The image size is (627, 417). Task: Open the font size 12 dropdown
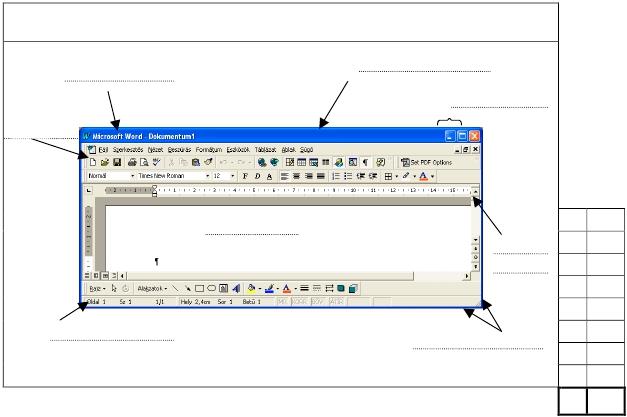[x=233, y=176]
